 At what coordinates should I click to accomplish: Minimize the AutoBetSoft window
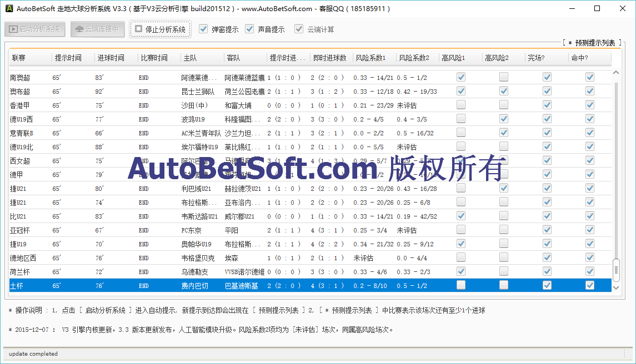572,8
